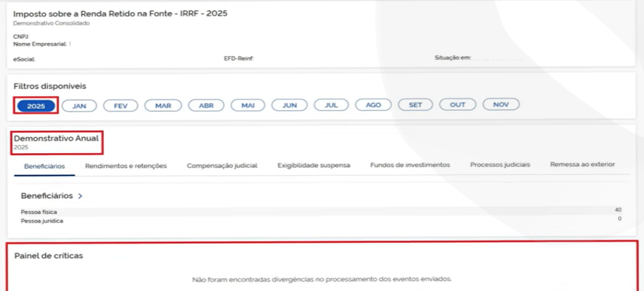644x291 pixels.
Task: Apply the NOV month filter
Action: [x=501, y=106]
